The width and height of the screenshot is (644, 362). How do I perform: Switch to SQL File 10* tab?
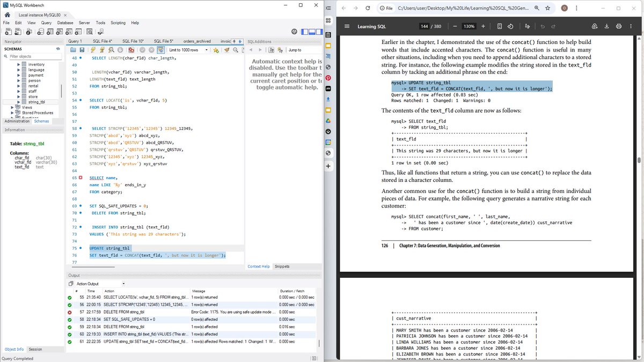pyautogui.click(x=133, y=41)
